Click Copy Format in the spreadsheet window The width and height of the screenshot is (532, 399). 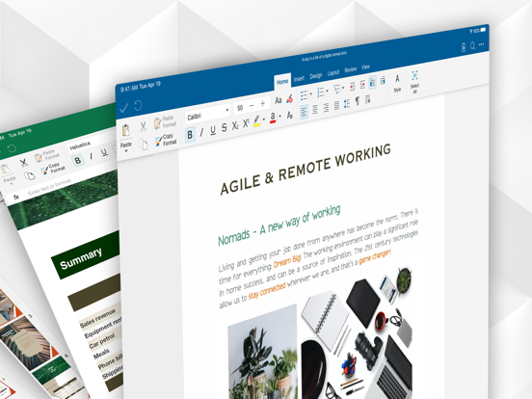click(x=53, y=169)
